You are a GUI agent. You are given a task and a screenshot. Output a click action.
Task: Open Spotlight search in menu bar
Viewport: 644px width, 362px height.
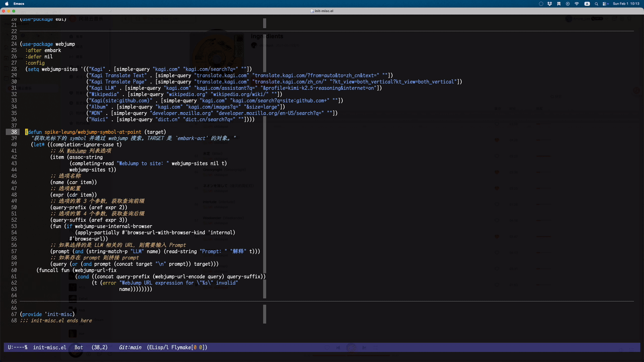click(596, 4)
